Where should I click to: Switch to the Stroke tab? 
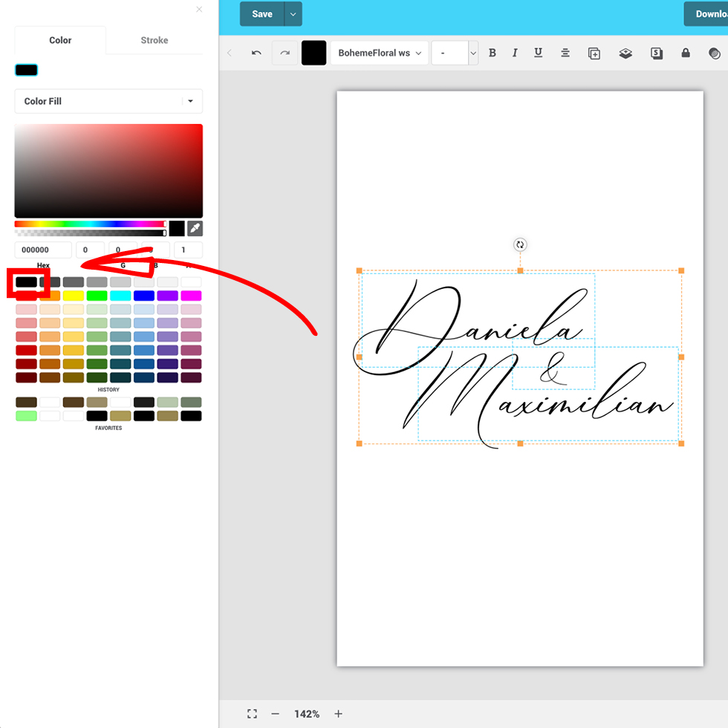tap(155, 40)
